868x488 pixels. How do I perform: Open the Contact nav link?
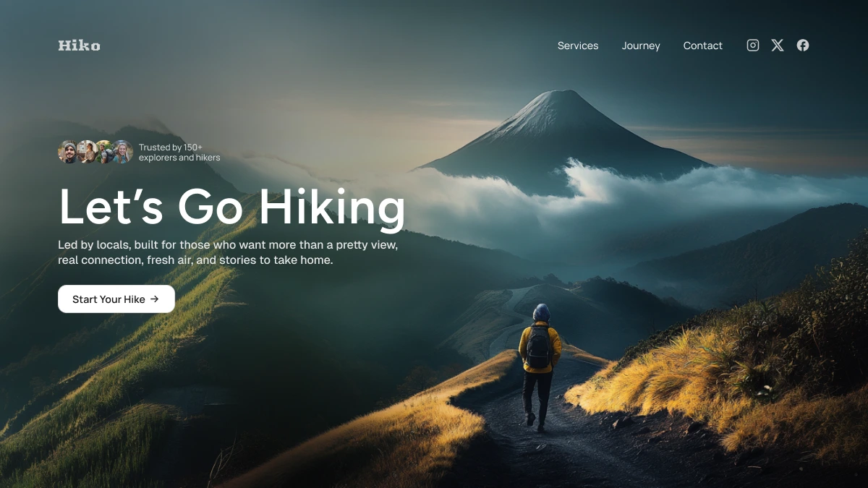tap(703, 46)
